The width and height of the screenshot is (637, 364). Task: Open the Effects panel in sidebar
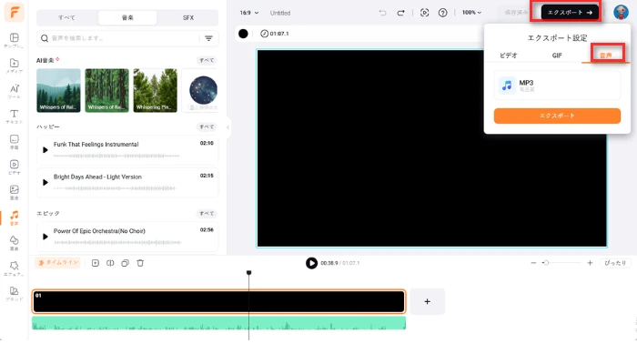tap(14, 268)
